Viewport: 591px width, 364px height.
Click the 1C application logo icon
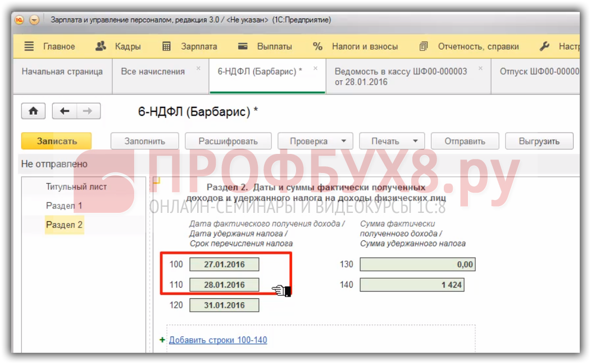(19, 20)
